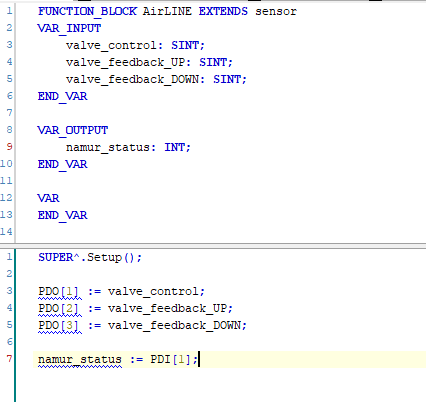Click the SUPER^ keyword in the implementation
Screen dimensions: 426x402
pyautogui.click(x=59, y=257)
